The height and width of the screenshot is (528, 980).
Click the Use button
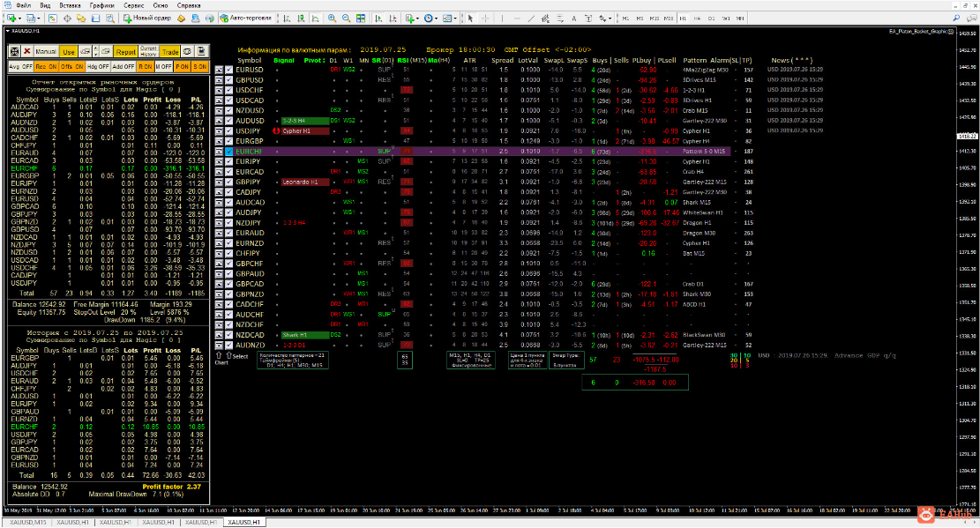coord(69,51)
